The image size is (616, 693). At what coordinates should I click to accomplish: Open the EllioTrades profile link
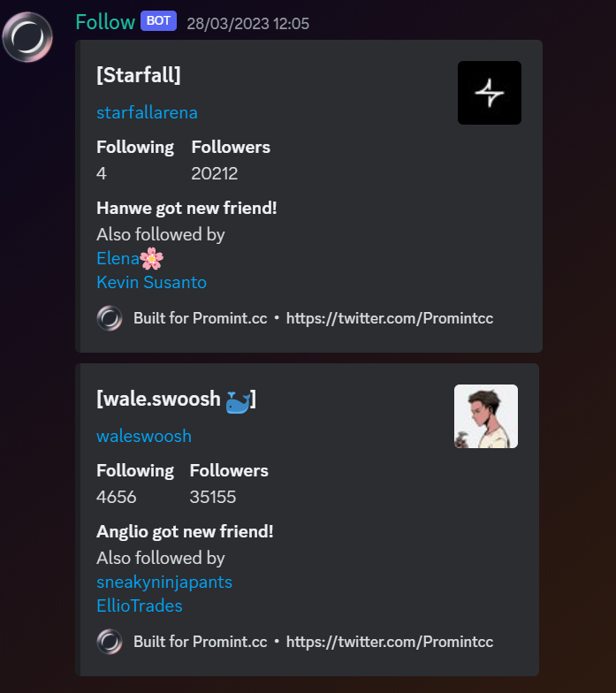point(140,605)
